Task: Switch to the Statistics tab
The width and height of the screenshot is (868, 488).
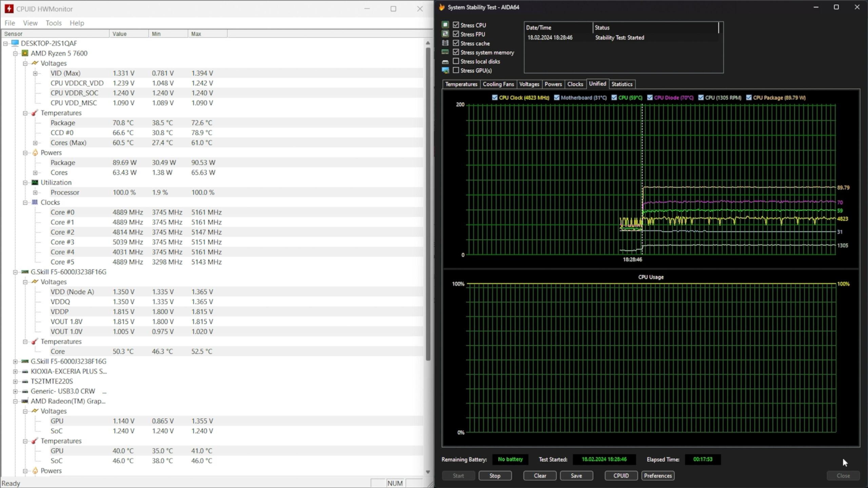Action: (622, 84)
